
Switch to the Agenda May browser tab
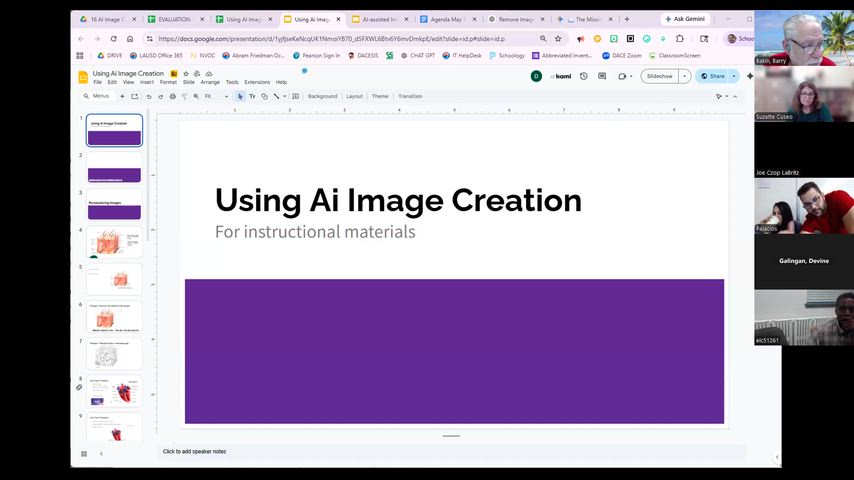pos(446,19)
